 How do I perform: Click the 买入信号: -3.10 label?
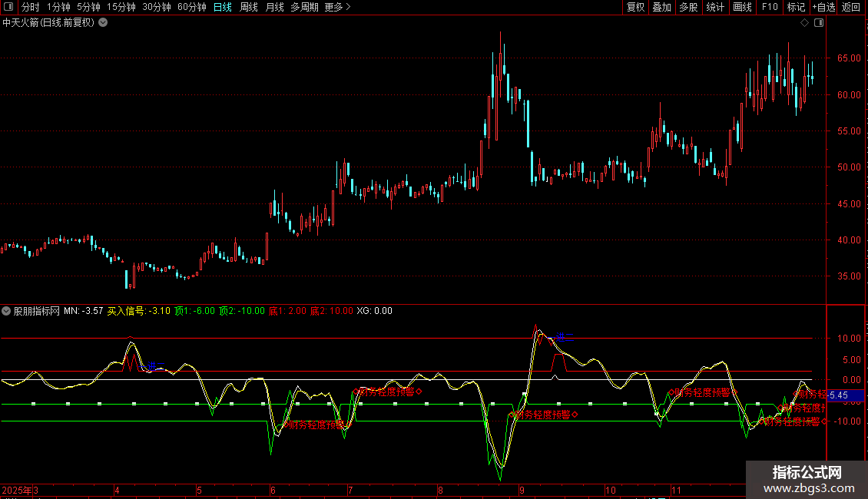(x=139, y=311)
